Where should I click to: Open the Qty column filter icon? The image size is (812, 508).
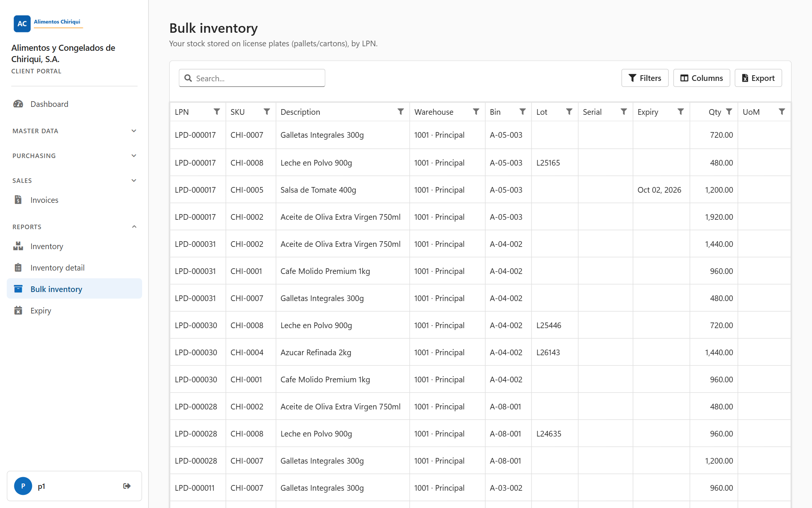click(729, 112)
